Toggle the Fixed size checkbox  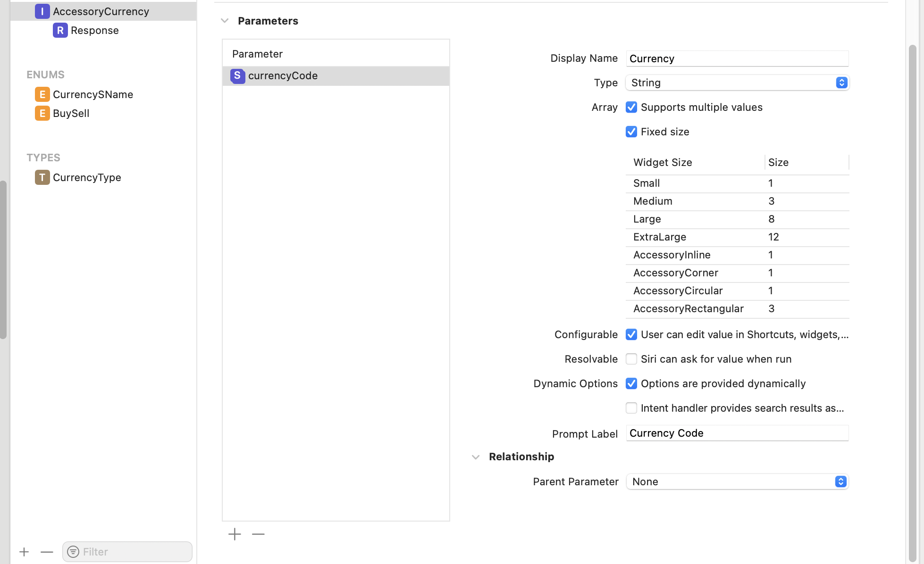point(631,132)
